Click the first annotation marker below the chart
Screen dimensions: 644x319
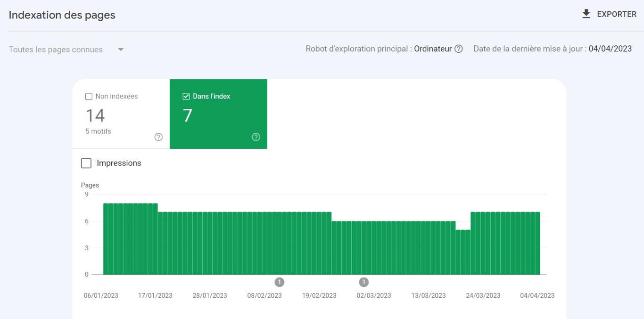click(x=279, y=282)
